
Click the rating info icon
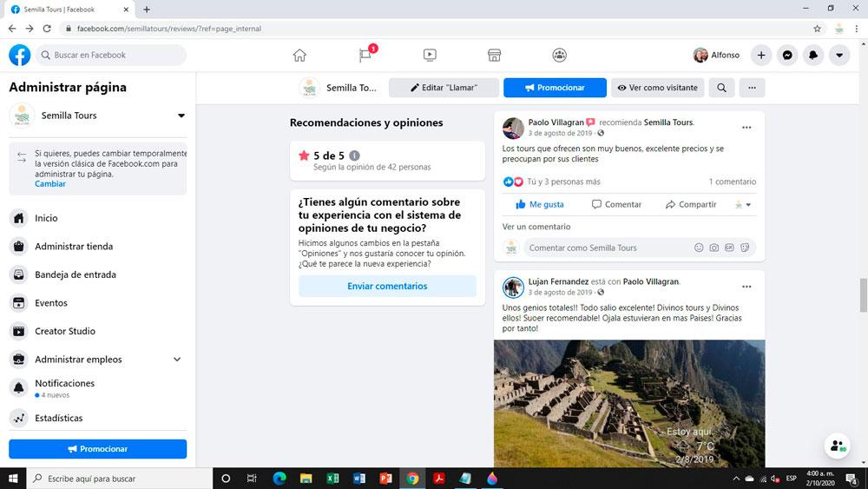pos(355,155)
